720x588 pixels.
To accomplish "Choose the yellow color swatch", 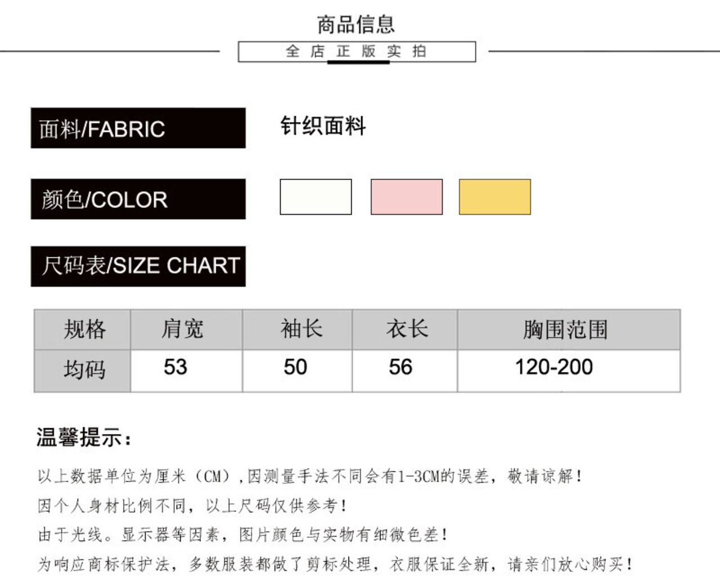I will click(494, 197).
